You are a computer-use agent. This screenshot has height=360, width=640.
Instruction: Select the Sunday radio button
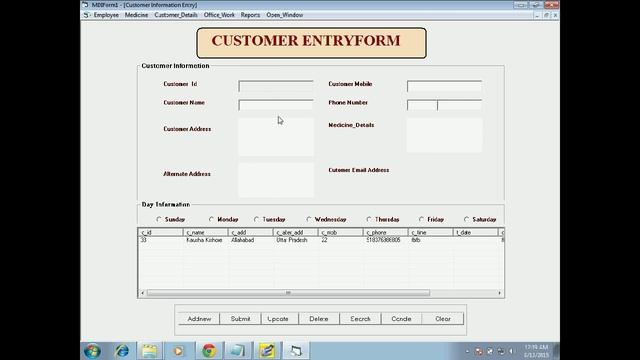(159, 219)
